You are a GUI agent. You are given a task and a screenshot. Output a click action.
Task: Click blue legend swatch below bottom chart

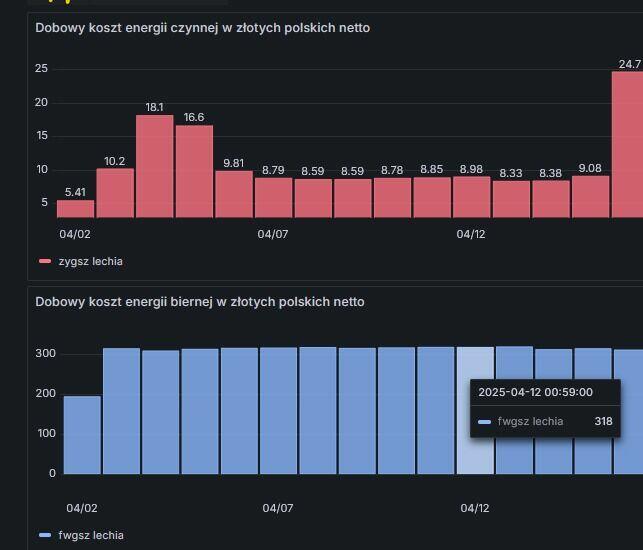[45, 535]
